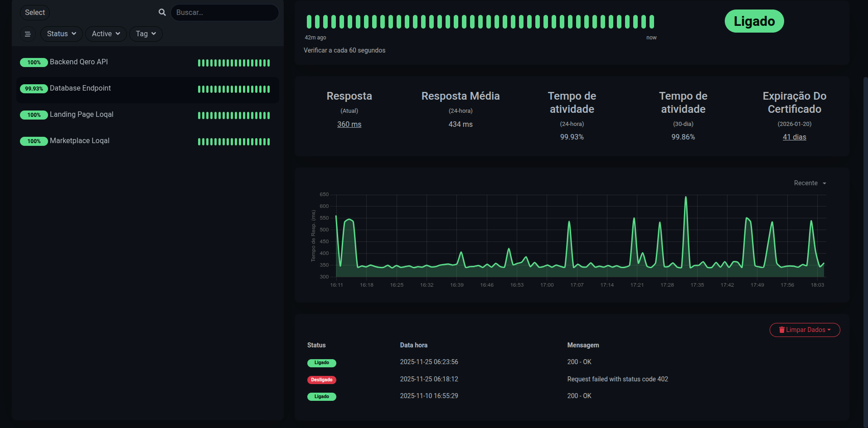The height and width of the screenshot is (428, 868).
Task: Click the search magnifier icon
Action: [162, 12]
